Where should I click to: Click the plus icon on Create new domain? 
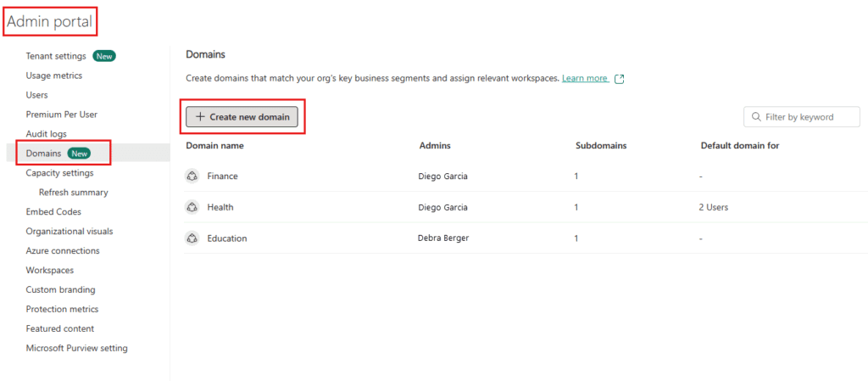point(200,117)
